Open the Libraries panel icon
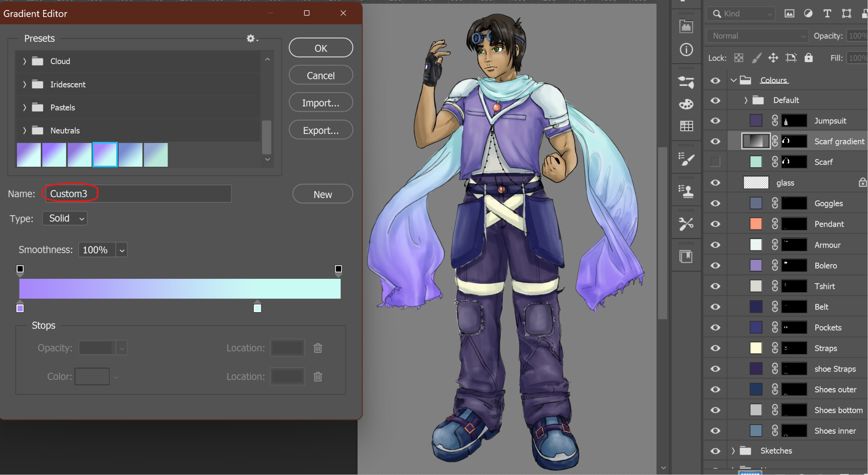 [686, 256]
